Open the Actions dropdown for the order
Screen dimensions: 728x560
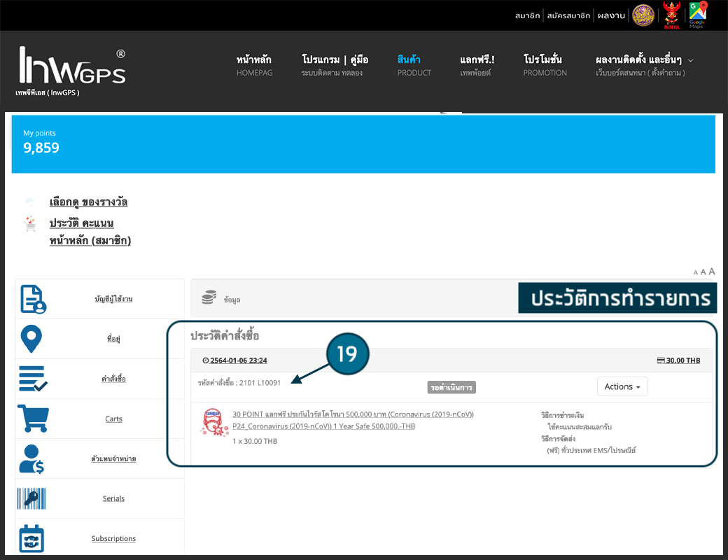click(x=622, y=386)
